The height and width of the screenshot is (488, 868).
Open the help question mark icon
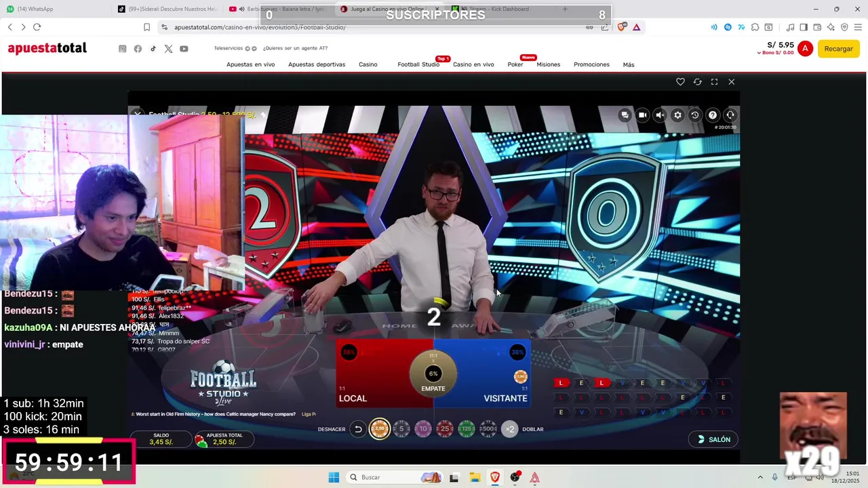point(713,115)
